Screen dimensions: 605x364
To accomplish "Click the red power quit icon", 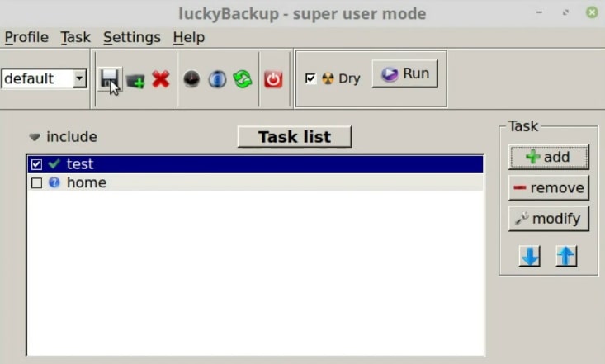I will [x=273, y=79].
